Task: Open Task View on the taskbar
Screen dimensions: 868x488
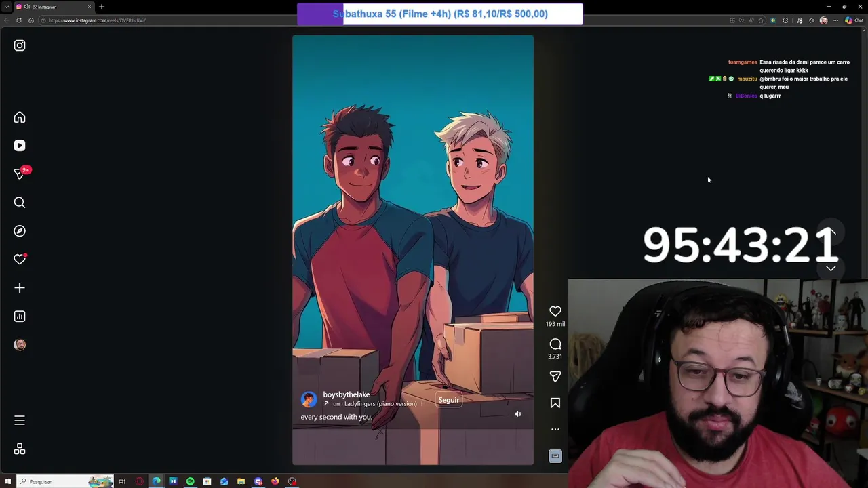Action: point(122,481)
